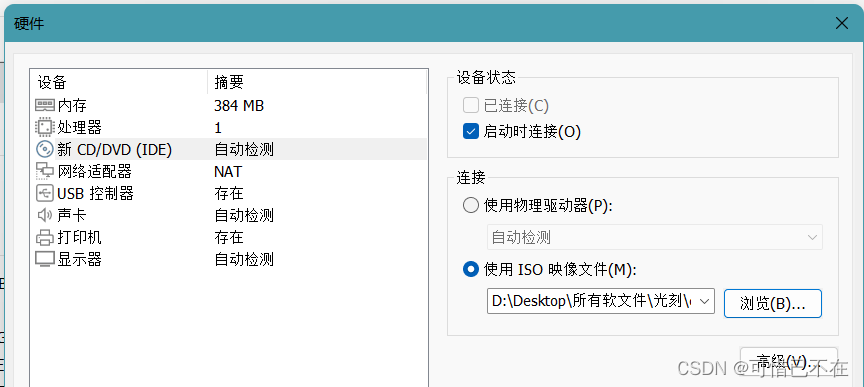
Task: Close the 硬件 dialog window
Action: 841,23
